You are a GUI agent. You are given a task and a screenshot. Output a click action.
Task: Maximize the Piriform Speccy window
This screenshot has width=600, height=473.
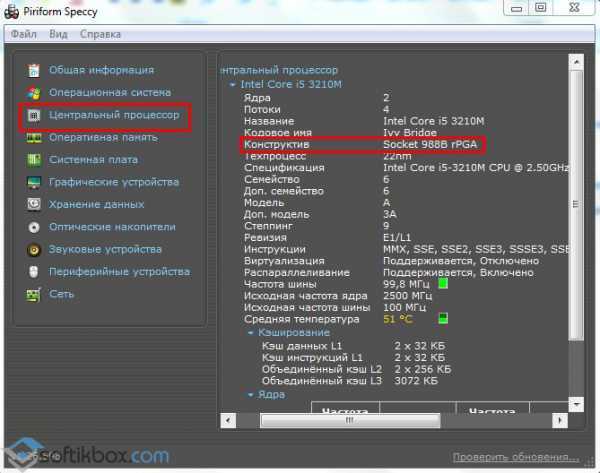(540, 8)
